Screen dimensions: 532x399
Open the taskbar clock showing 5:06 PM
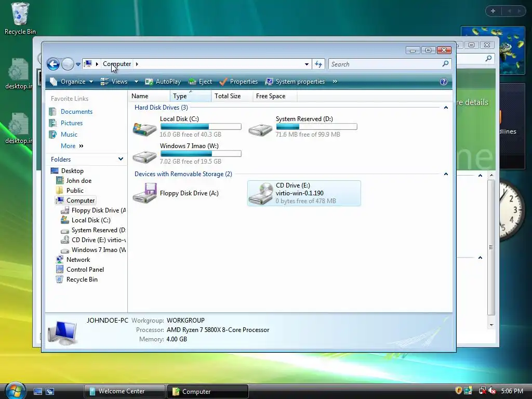tap(512, 391)
